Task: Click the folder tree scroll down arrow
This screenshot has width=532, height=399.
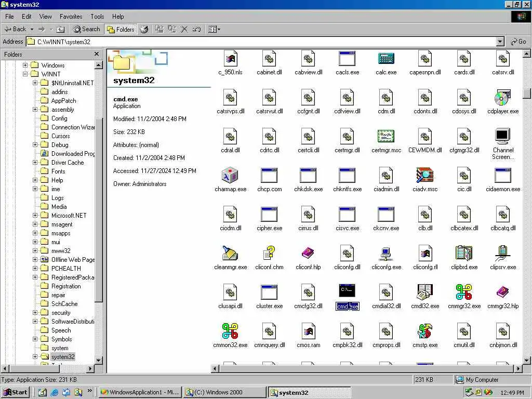Action: [x=99, y=360]
